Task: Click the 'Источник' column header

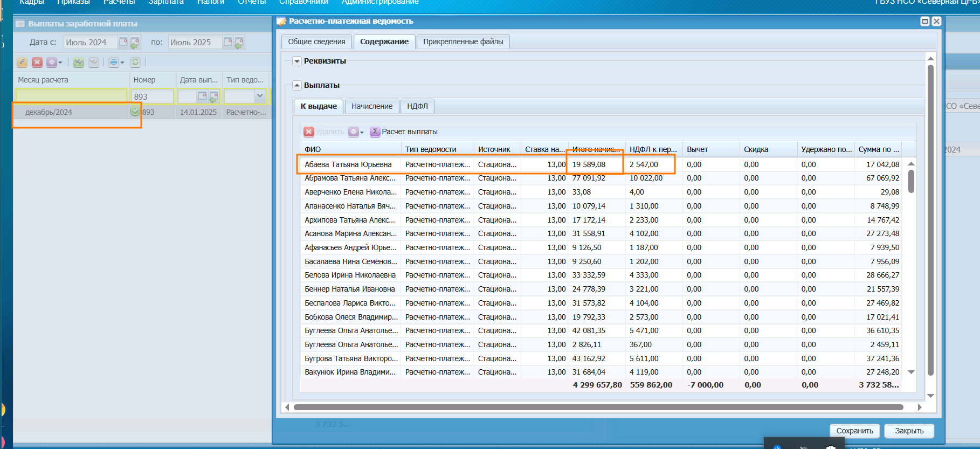Action: [x=498, y=149]
